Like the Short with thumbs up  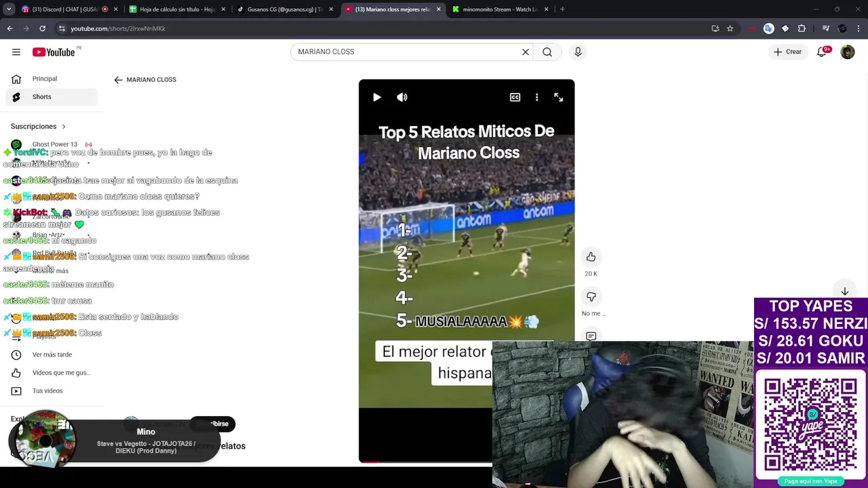click(x=591, y=257)
